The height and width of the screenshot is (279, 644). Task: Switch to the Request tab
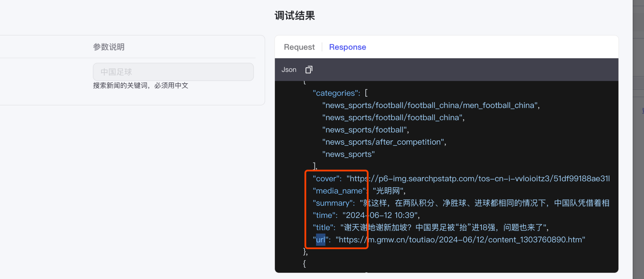pyautogui.click(x=299, y=47)
